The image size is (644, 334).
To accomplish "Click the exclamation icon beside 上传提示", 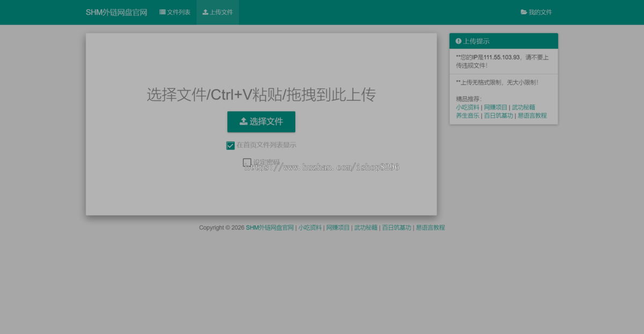I will (458, 41).
